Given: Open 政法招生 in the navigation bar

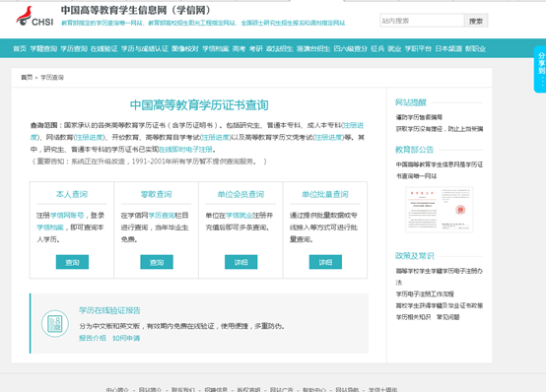Looking at the screenshot, I should 280,48.
